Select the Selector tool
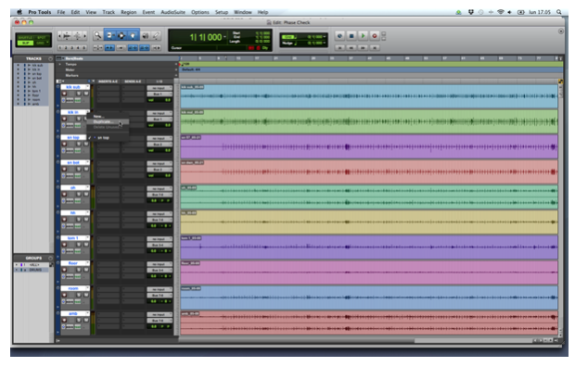Viewport: 588px width, 367px height. point(121,35)
